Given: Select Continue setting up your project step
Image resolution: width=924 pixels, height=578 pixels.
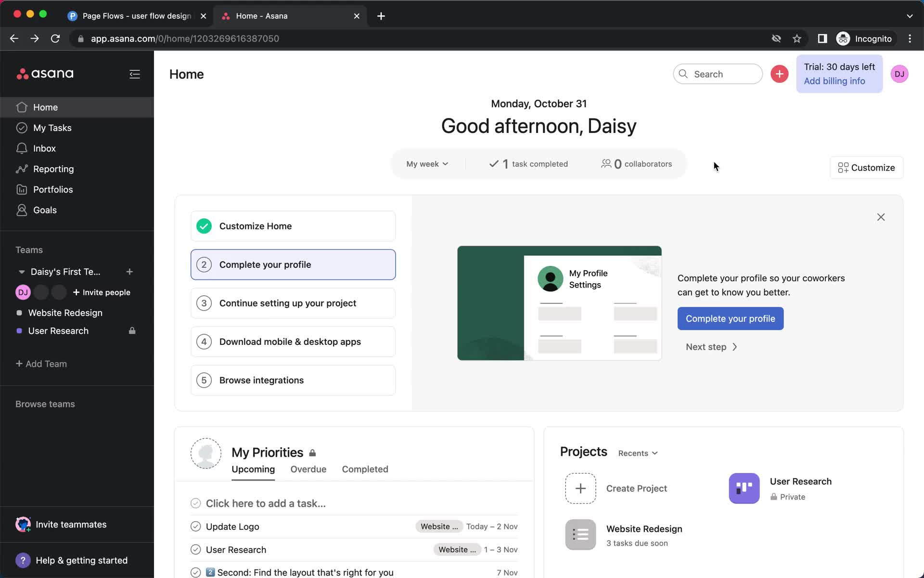Looking at the screenshot, I should tap(293, 303).
